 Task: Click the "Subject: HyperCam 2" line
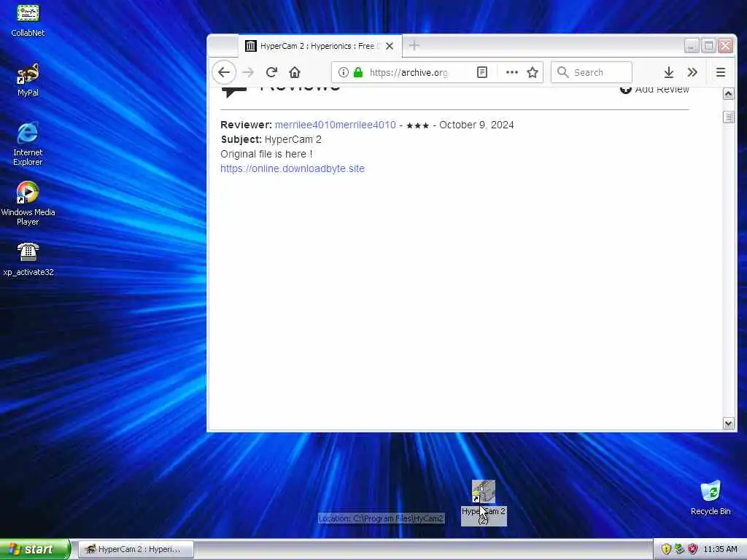(271, 139)
